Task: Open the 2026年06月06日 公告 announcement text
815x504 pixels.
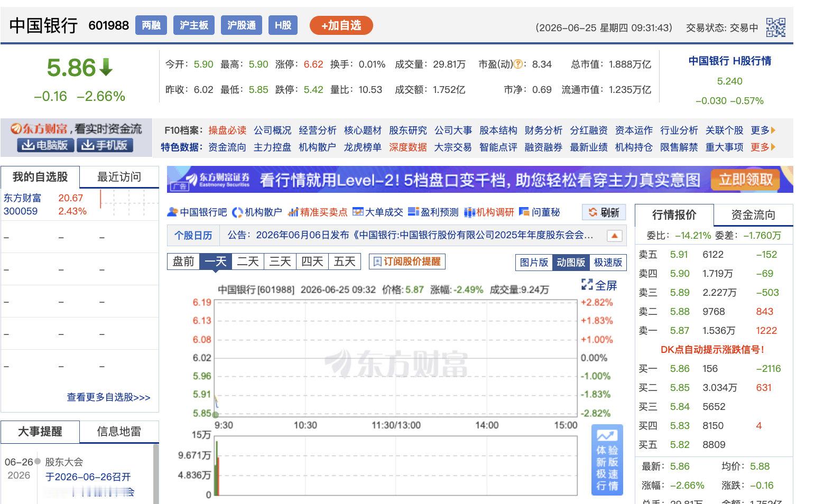Action: pos(425,235)
